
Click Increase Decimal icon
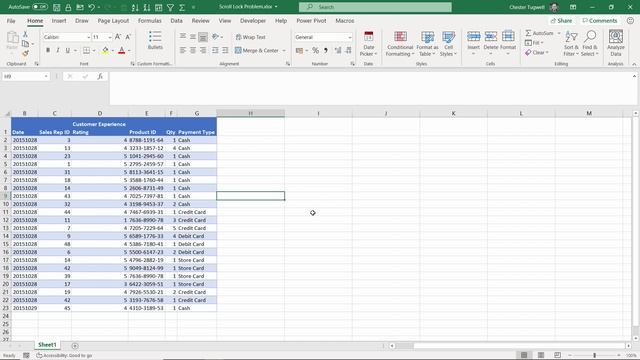click(338, 51)
